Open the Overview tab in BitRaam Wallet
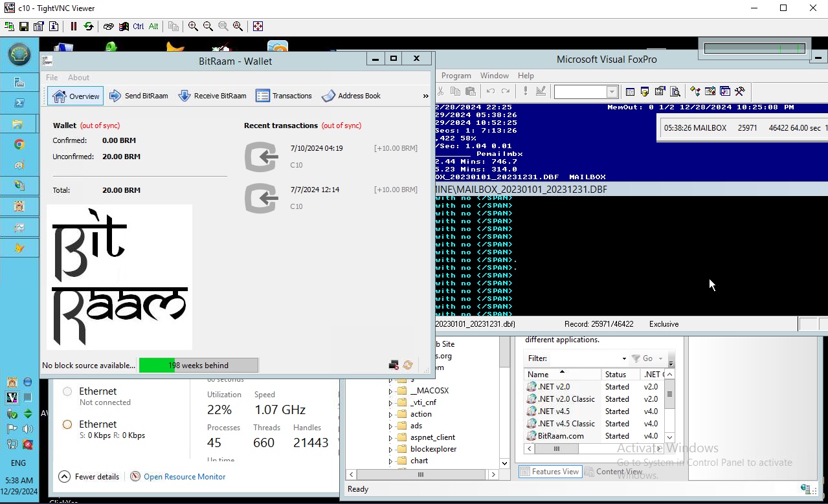 tap(76, 96)
